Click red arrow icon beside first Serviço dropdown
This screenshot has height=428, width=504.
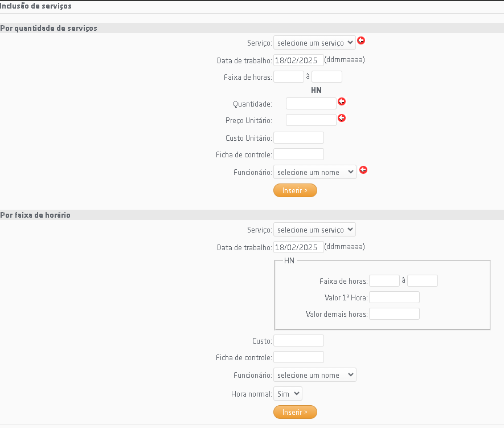pyautogui.click(x=361, y=41)
